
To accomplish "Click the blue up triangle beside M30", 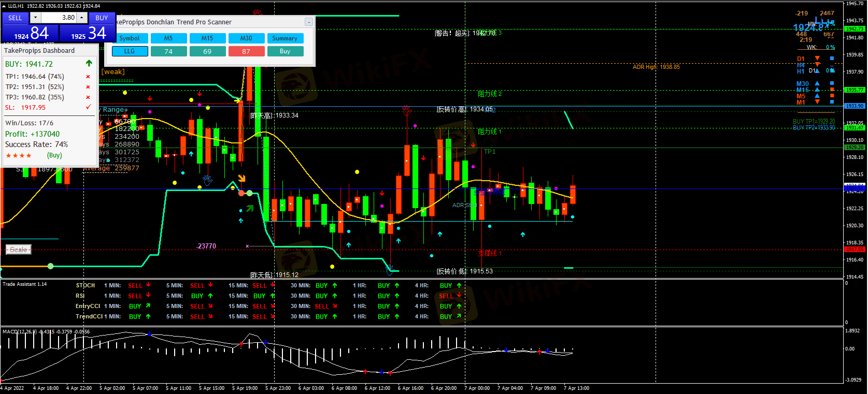I will pyautogui.click(x=817, y=83).
